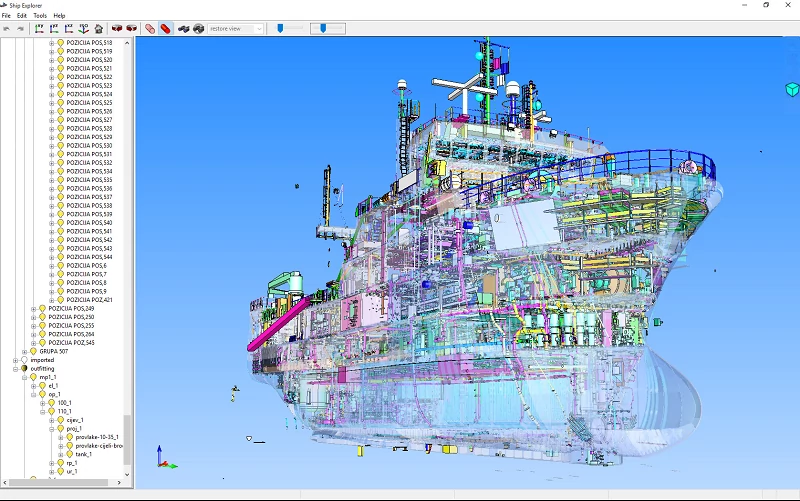Switch to the isometric (ISO) view
Viewport: 800px width, 501px height.
[84, 29]
